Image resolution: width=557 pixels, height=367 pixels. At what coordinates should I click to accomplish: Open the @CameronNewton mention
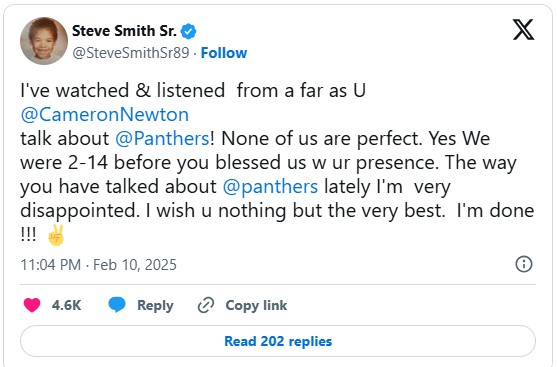tap(105, 115)
